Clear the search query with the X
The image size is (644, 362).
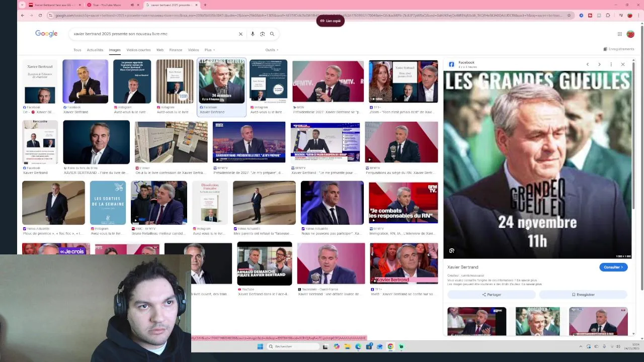click(x=240, y=34)
